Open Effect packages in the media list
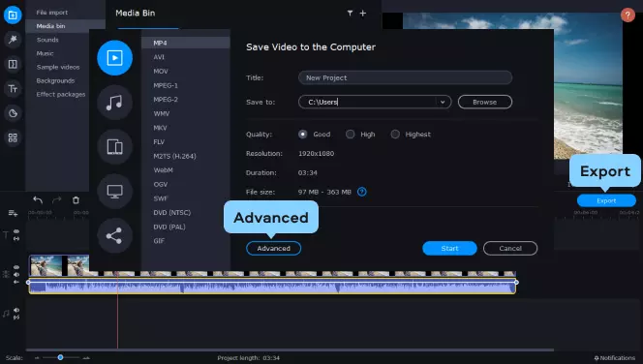643x364 pixels. (61, 94)
